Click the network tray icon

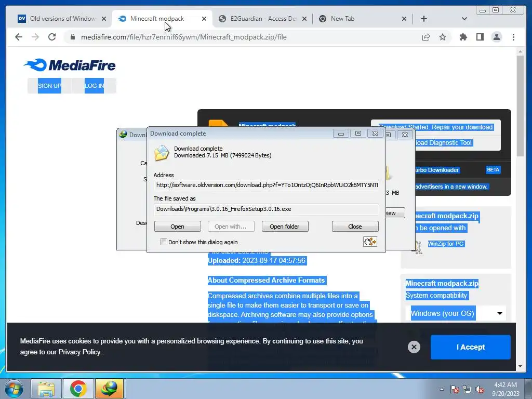coord(467,389)
